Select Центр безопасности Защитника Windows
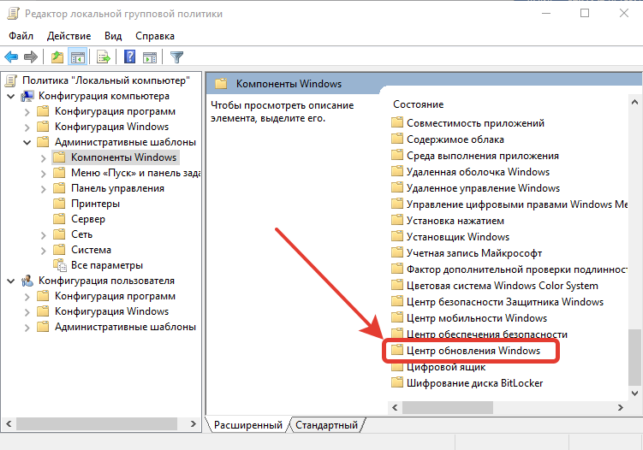The image size is (643, 450). (x=505, y=302)
